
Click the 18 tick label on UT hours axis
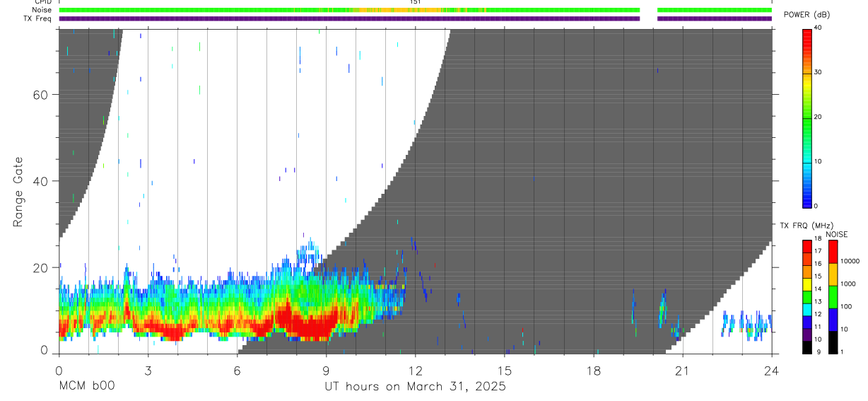tap(593, 370)
